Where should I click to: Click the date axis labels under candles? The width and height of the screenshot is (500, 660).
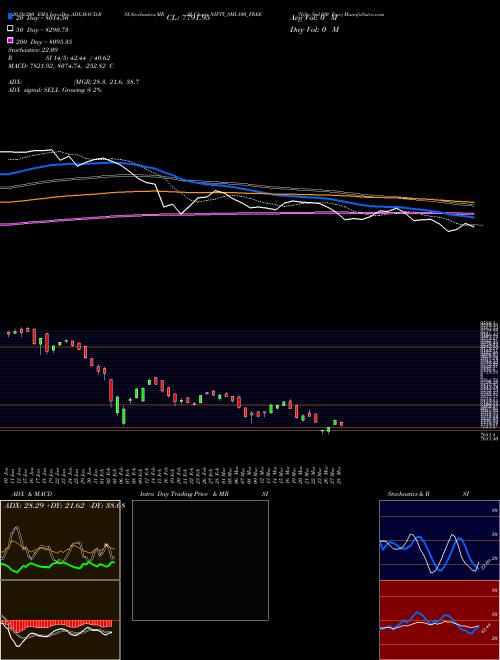[x=174, y=475]
